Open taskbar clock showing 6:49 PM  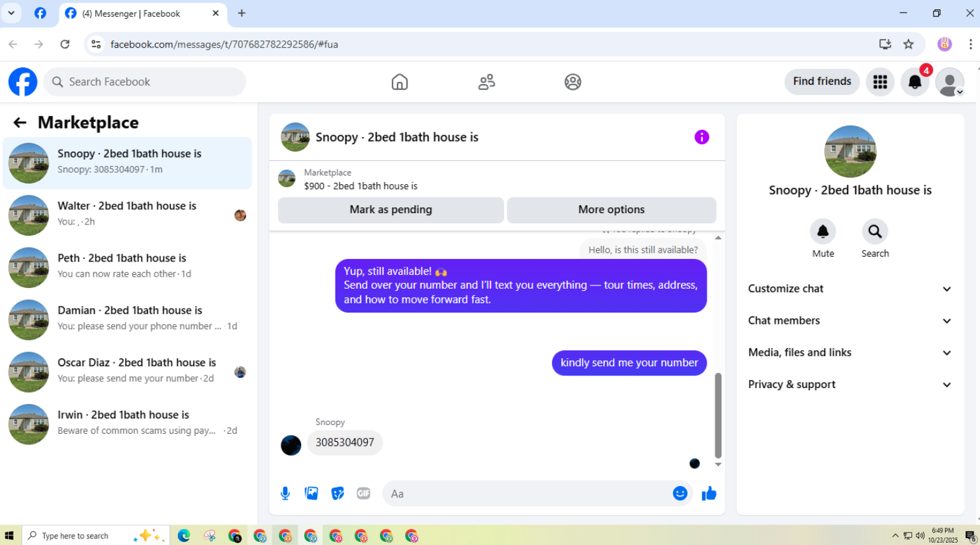942,536
